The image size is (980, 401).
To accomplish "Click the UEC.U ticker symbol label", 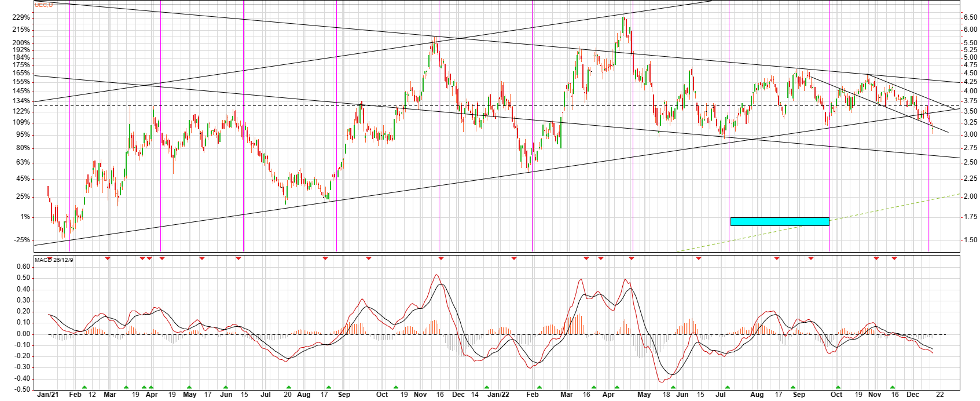I will [43, 5].
